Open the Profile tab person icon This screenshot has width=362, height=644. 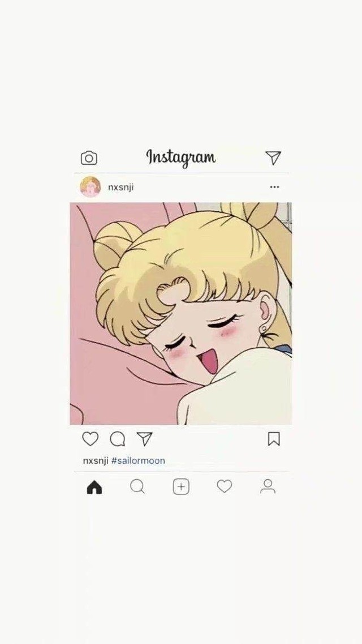click(x=268, y=487)
